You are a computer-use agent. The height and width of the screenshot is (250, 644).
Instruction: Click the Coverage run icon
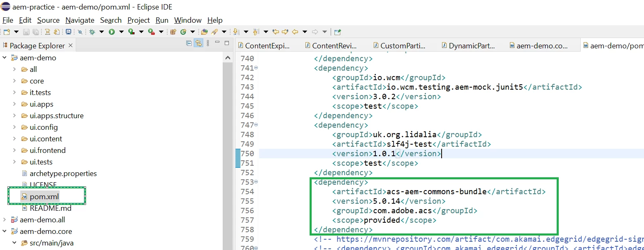coord(131,32)
